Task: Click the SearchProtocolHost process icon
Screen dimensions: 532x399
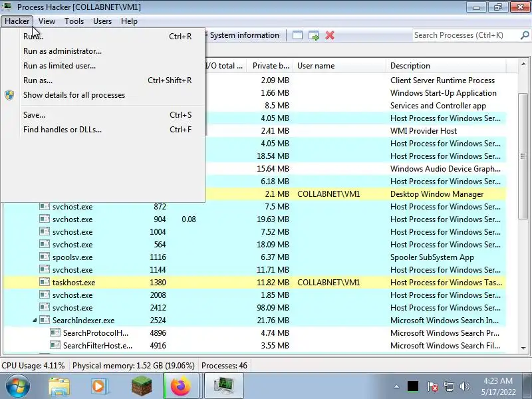Action: click(x=55, y=332)
